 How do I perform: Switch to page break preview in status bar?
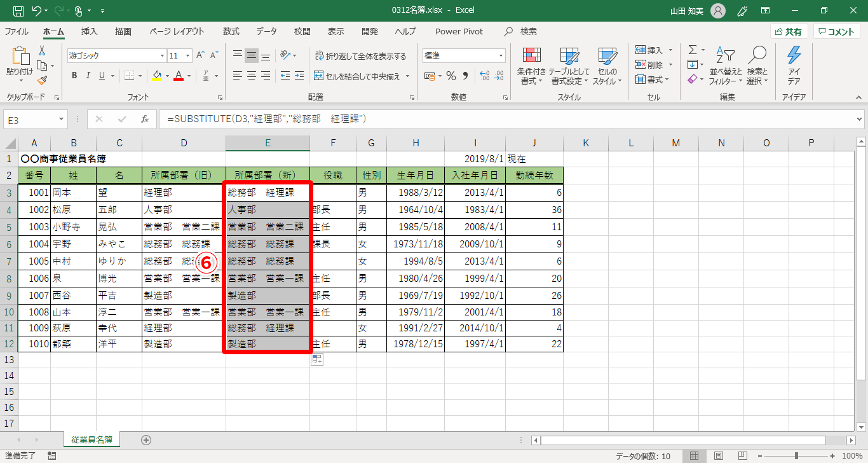(742, 456)
